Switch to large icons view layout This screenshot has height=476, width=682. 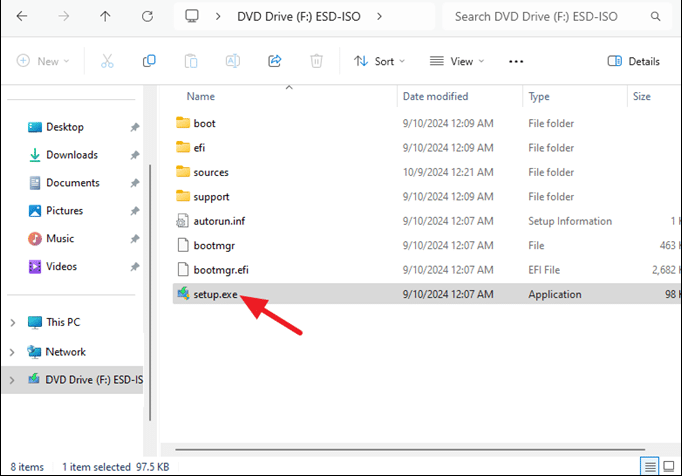coord(669,466)
